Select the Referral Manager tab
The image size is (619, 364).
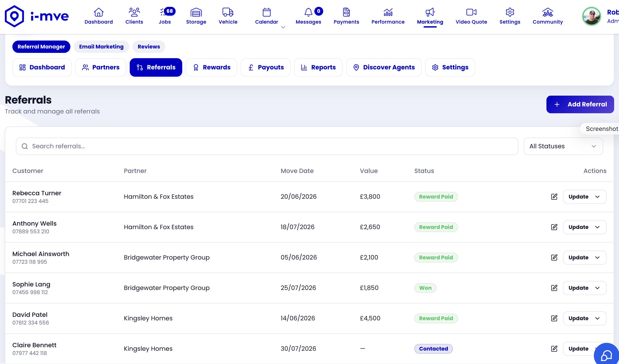tap(41, 47)
